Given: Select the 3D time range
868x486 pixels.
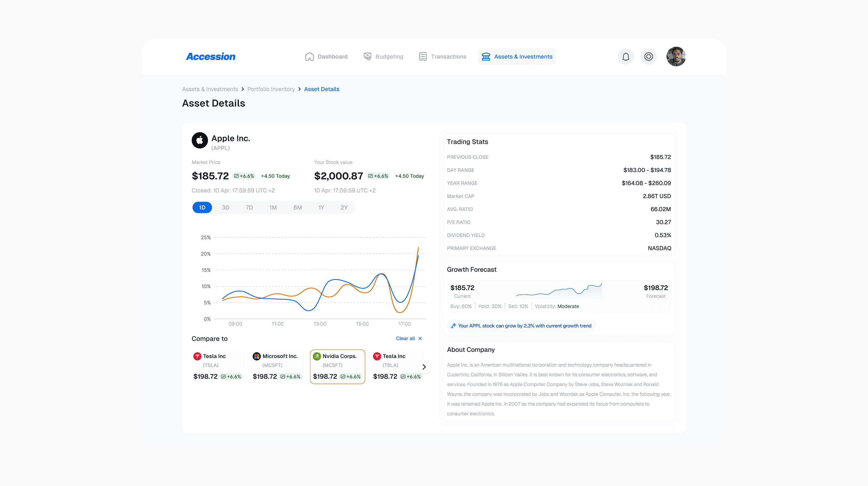Looking at the screenshot, I should point(226,208).
